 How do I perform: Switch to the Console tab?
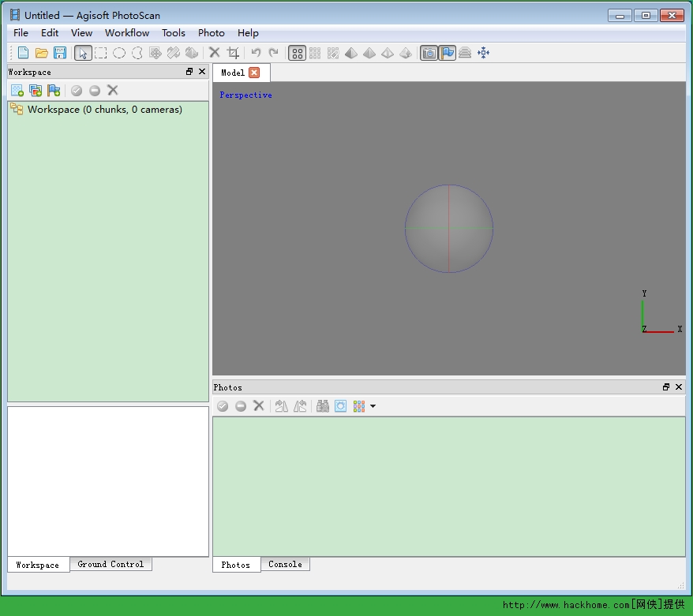(x=286, y=564)
